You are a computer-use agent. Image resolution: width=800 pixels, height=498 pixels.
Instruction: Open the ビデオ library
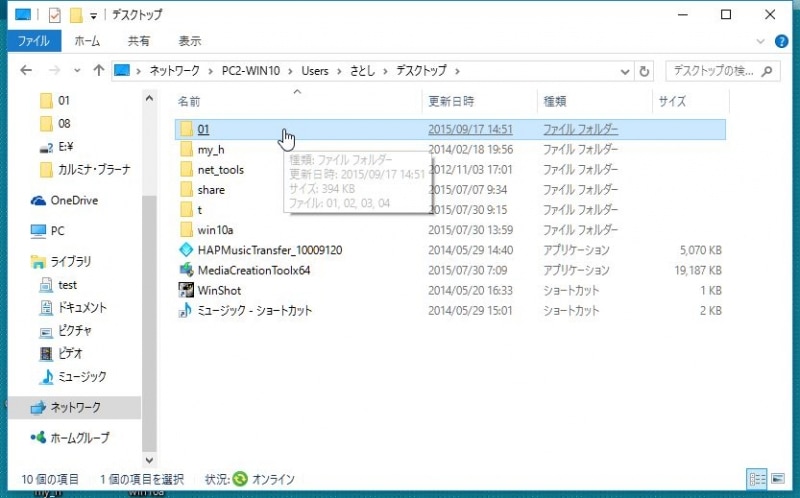click(61, 353)
